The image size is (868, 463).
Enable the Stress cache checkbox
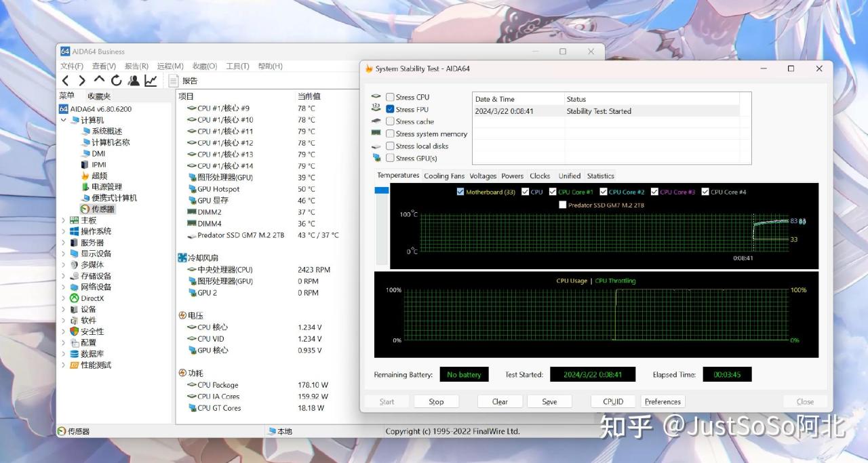390,121
